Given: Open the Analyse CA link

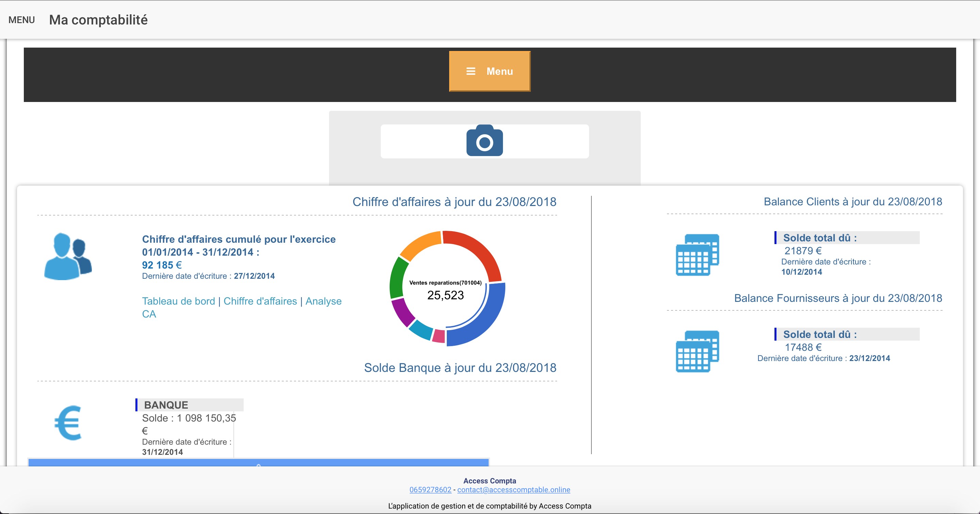Looking at the screenshot, I should click(323, 301).
